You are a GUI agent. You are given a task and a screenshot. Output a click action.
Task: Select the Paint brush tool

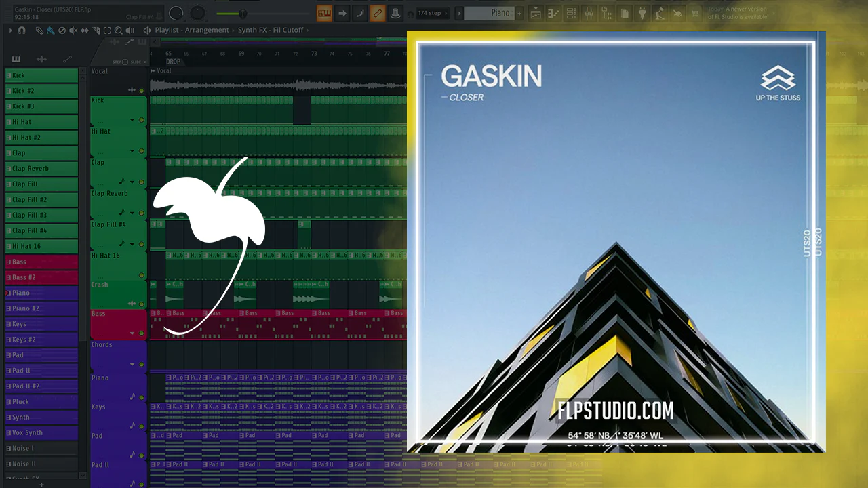[x=50, y=30]
